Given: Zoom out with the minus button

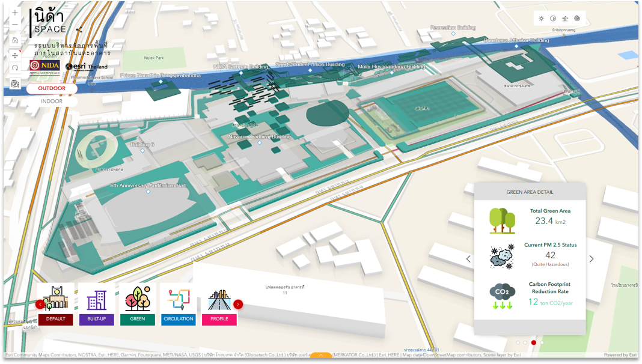Looking at the screenshot, I should coord(15,25).
